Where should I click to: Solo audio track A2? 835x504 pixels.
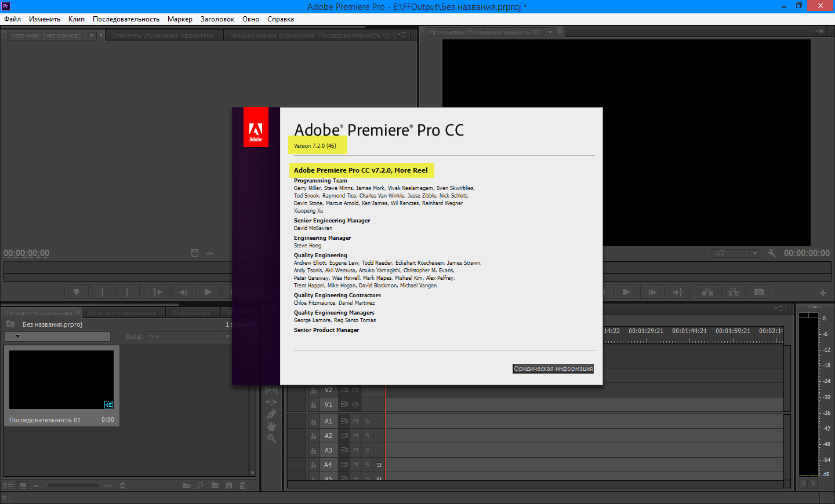click(367, 436)
